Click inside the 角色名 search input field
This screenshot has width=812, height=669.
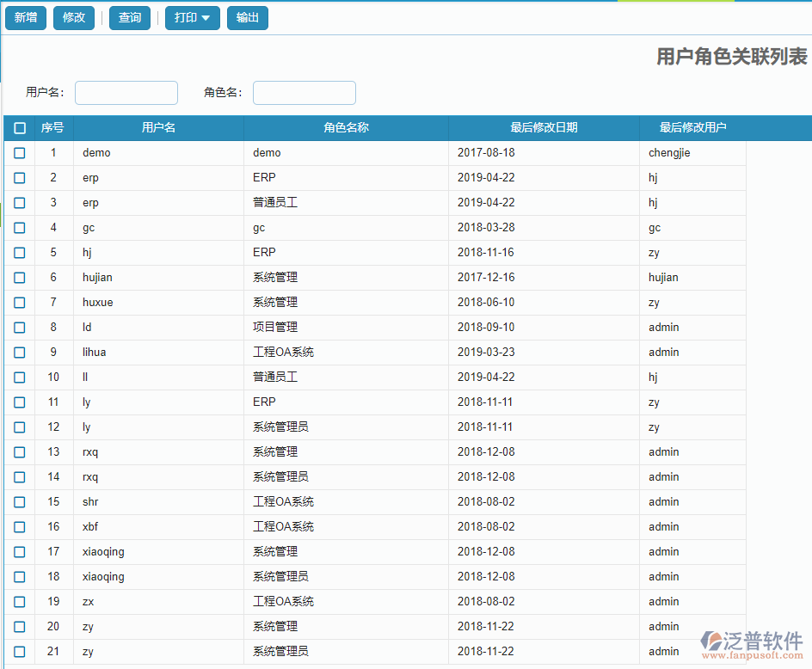[304, 92]
